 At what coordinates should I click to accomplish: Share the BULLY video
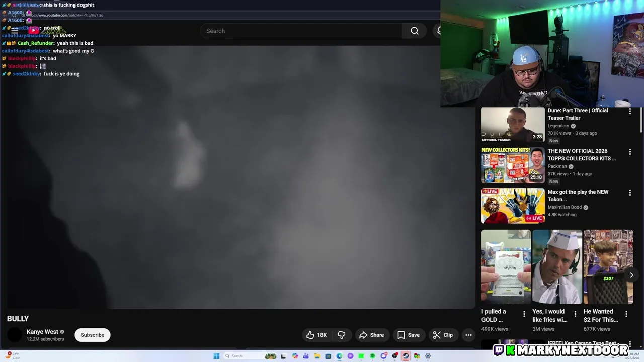point(371,335)
